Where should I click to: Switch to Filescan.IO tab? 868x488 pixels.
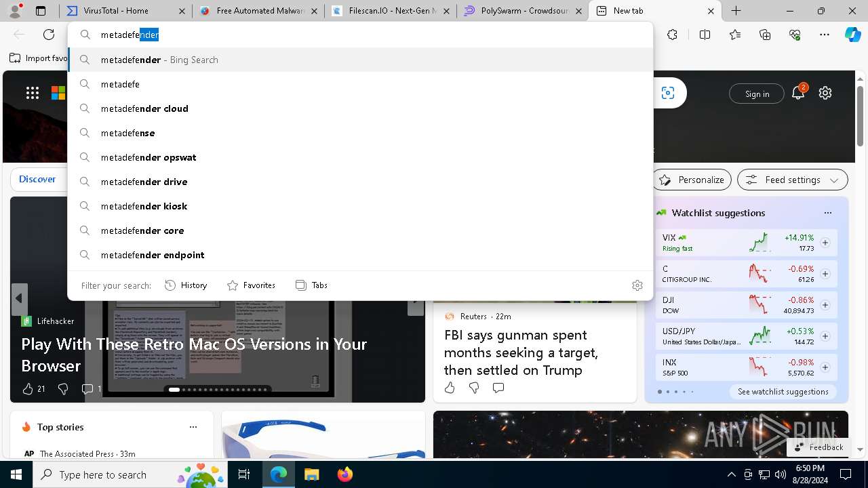tap(390, 11)
